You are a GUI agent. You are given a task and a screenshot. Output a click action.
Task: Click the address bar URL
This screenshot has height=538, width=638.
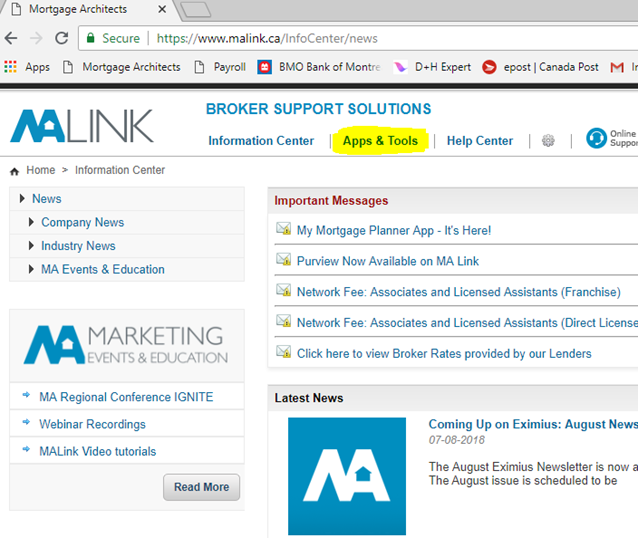point(267,38)
